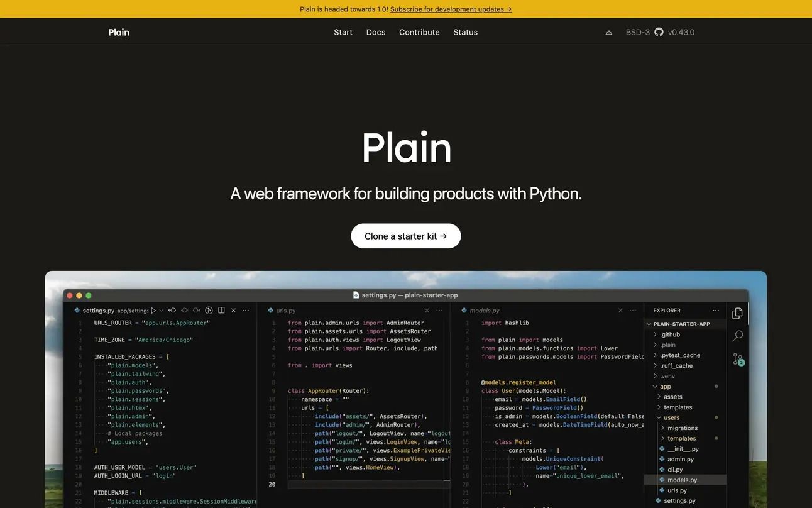
Task: Close the urls.py tab
Action: [427, 311]
